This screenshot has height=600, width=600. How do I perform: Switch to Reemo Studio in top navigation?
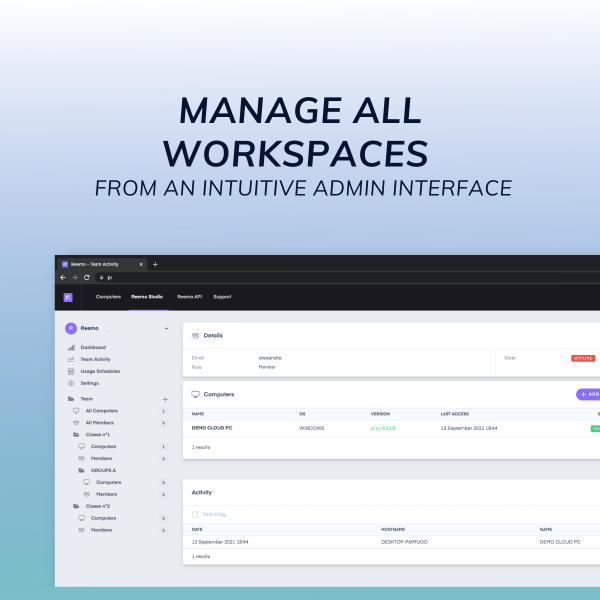click(147, 297)
